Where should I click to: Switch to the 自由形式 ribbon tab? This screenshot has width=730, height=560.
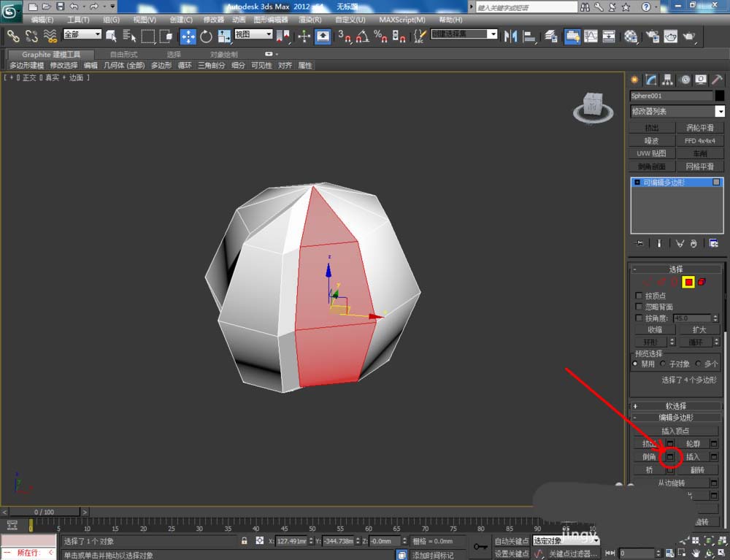pos(123,54)
